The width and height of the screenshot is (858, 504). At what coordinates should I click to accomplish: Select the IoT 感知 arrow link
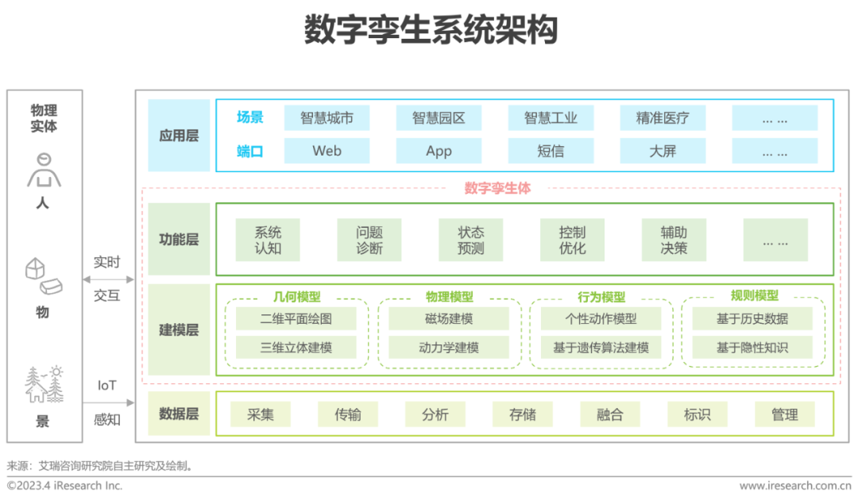coord(106,403)
